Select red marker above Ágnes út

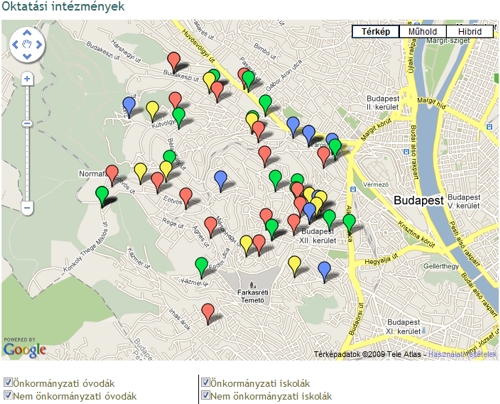coord(211,225)
